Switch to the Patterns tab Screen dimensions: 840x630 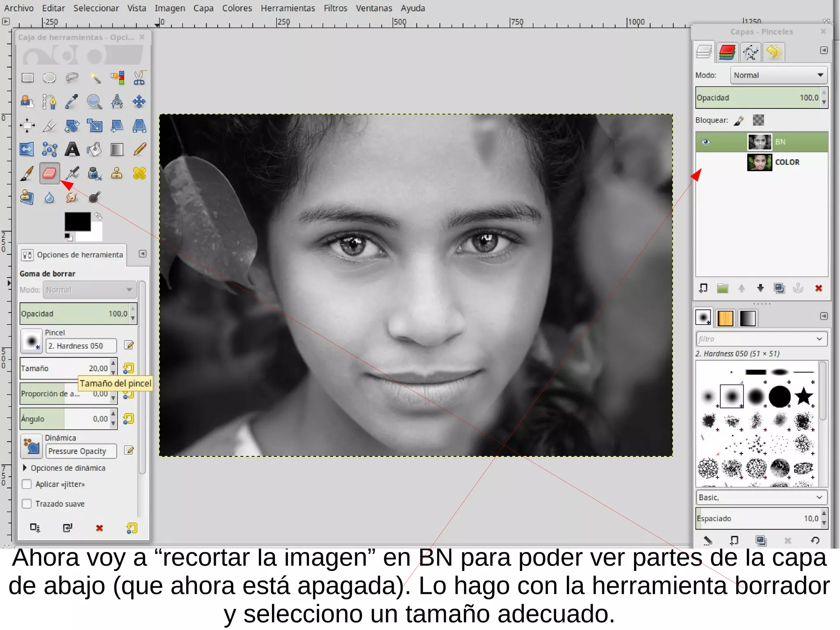coord(725,318)
